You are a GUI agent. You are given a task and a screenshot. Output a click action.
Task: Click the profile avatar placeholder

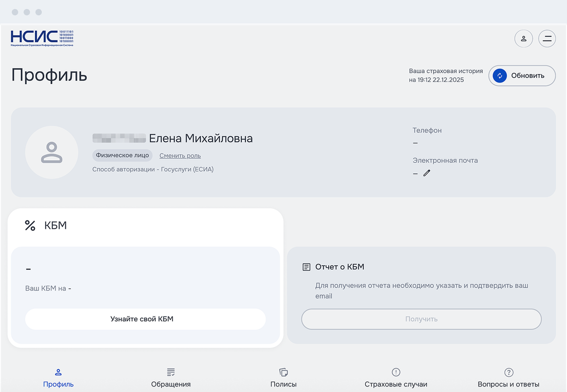tap(51, 152)
